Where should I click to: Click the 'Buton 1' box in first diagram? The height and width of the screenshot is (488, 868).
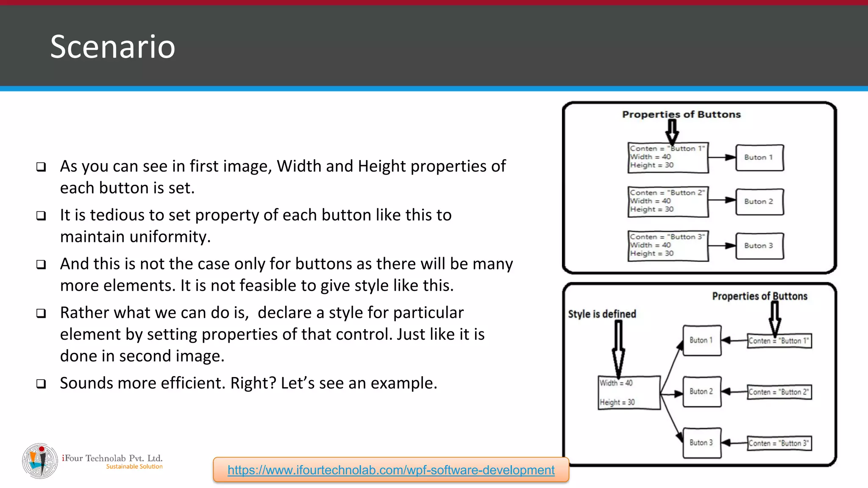click(x=759, y=158)
